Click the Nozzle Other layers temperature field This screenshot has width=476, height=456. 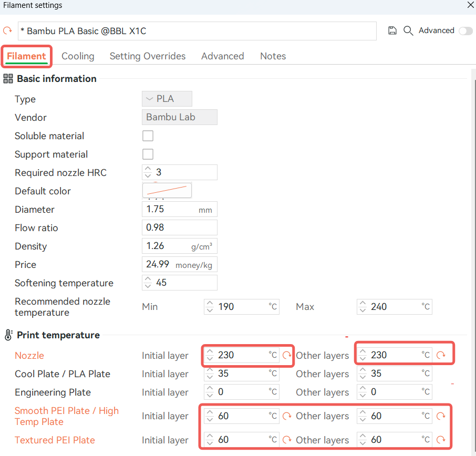pyautogui.click(x=395, y=355)
